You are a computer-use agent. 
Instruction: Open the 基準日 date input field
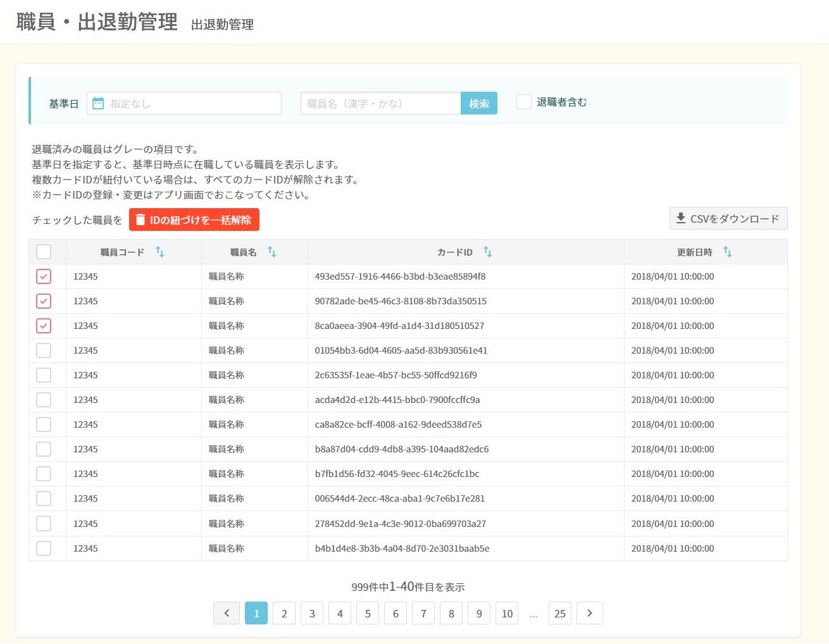click(184, 103)
